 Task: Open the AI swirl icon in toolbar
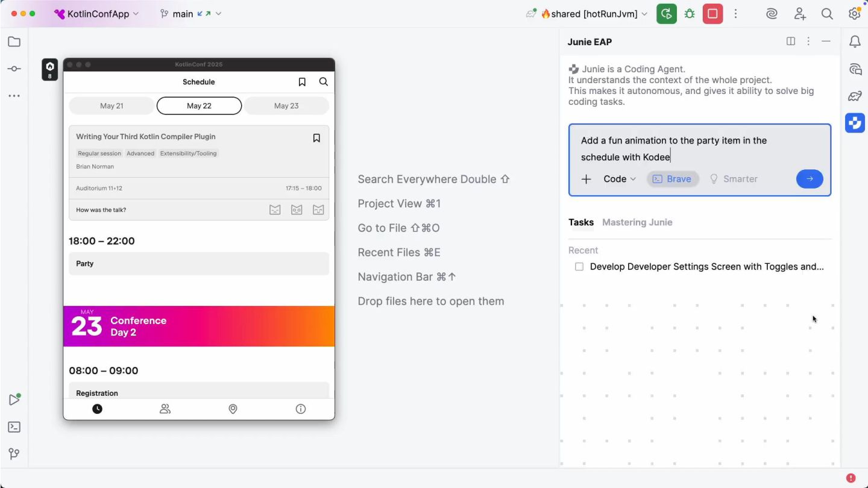tap(772, 14)
